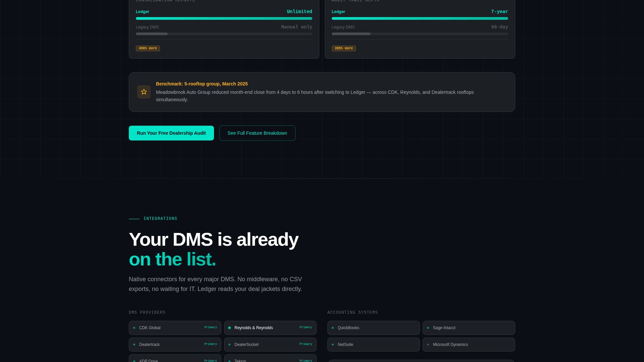Image resolution: width=644 pixels, height=362 pixels.
Task: Click the Primary tag on Dealertrack
Action: click(x=211, y=344)
